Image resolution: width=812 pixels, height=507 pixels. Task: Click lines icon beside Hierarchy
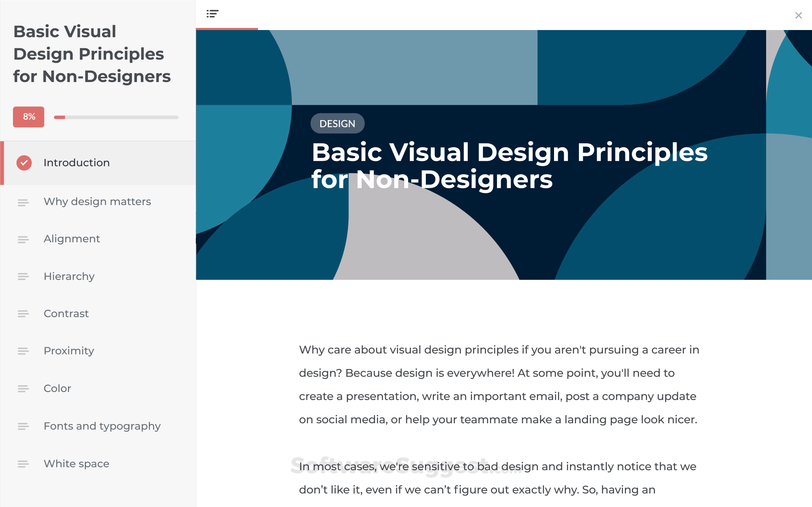[23, 277]
